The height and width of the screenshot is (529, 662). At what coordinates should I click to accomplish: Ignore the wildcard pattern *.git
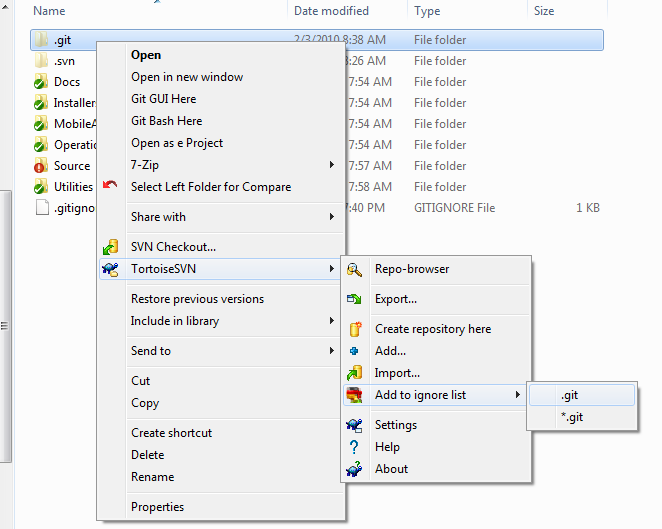pos(582,417)
